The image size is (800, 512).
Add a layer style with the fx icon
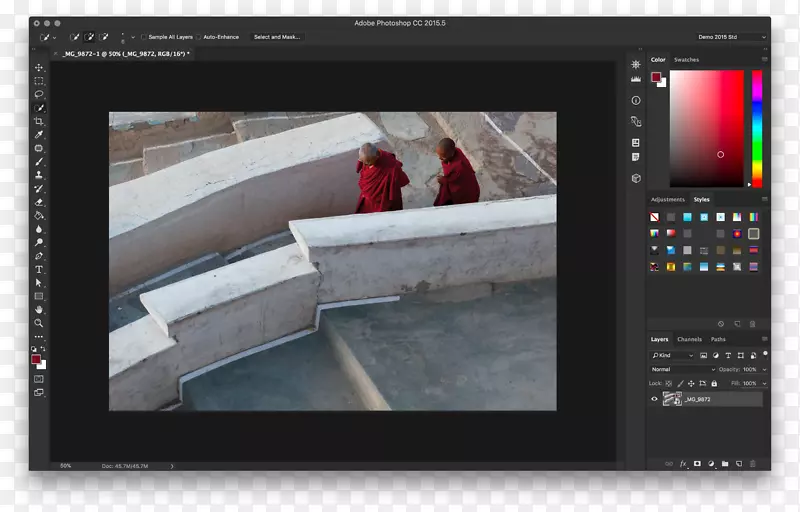point(684,464)
